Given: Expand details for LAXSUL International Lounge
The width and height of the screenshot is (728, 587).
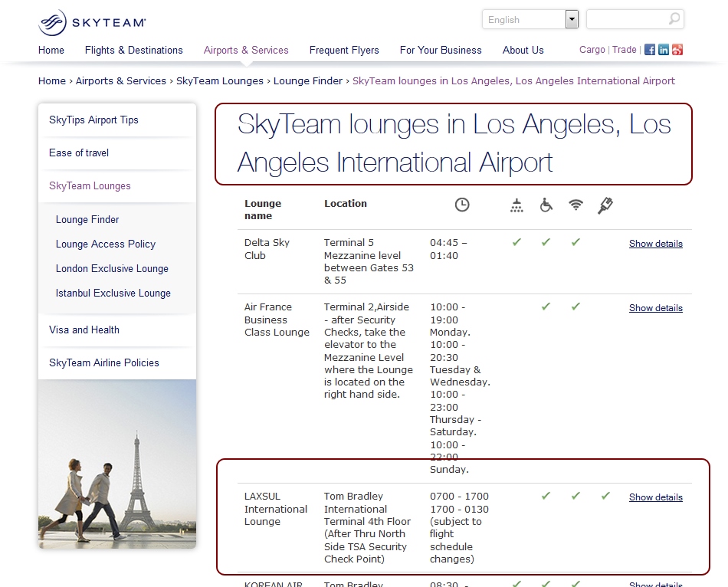Looking at the screenshot, I should tap(655, 497).
